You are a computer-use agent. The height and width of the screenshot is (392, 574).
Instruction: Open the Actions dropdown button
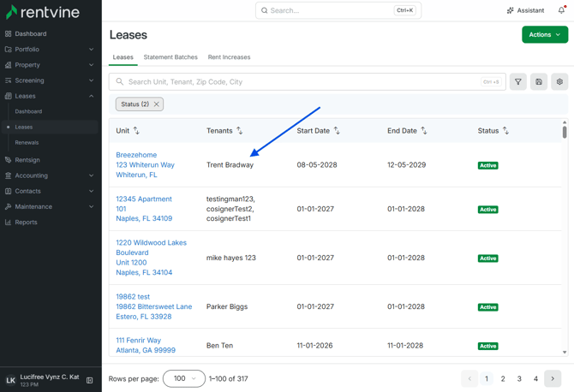[x=545, y=34]
